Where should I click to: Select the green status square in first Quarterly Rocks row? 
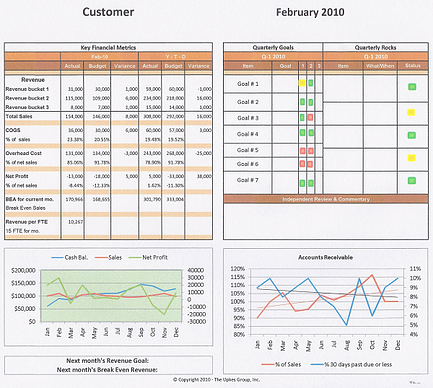[x=412, y=87]
